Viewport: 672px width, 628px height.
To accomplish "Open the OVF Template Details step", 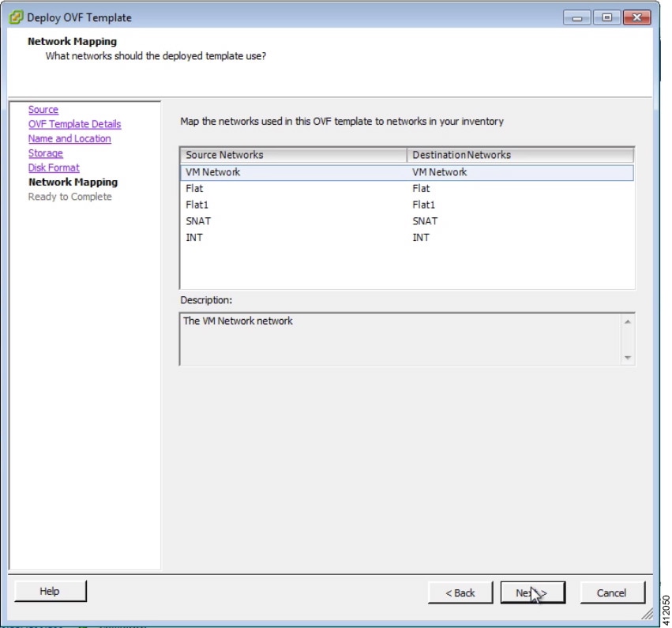I will (74, 124).
